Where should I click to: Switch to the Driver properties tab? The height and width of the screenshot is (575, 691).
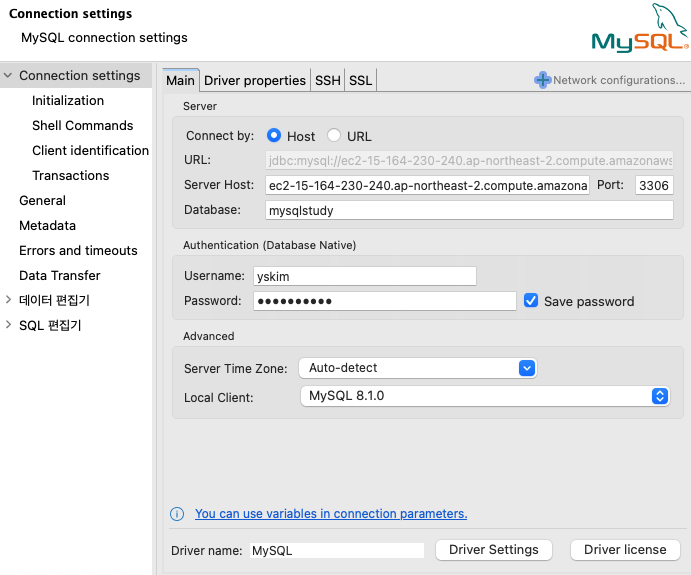pos(255,81)
